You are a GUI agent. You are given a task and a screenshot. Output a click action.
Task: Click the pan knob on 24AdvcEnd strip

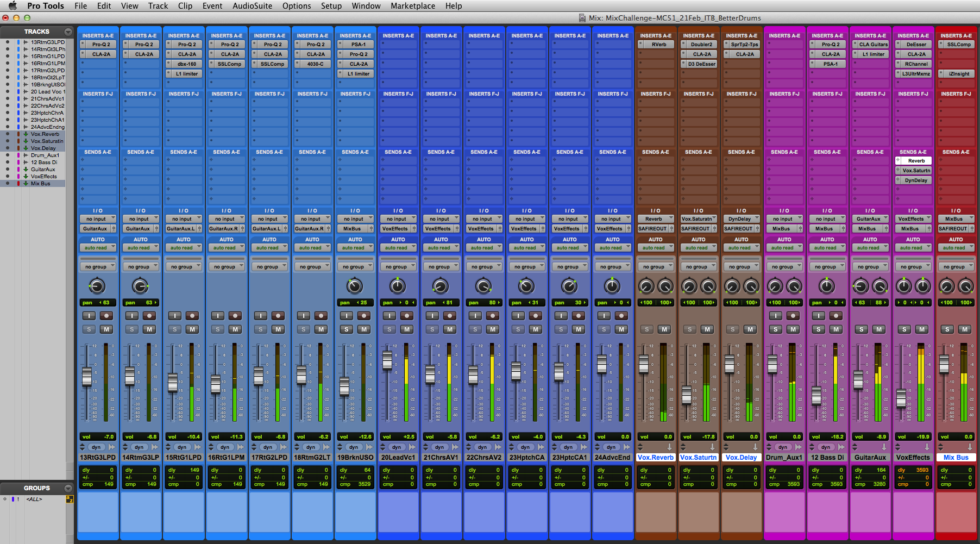tap(612, 286)
